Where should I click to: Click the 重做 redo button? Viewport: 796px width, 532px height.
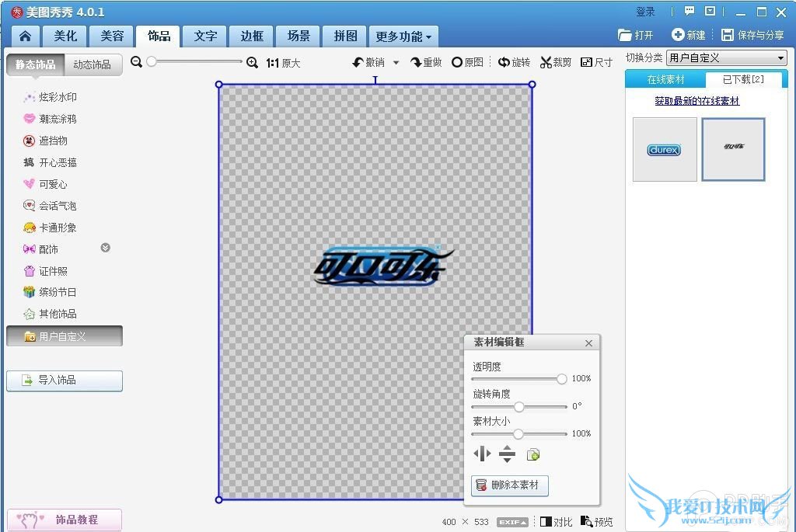click(426, 62)
